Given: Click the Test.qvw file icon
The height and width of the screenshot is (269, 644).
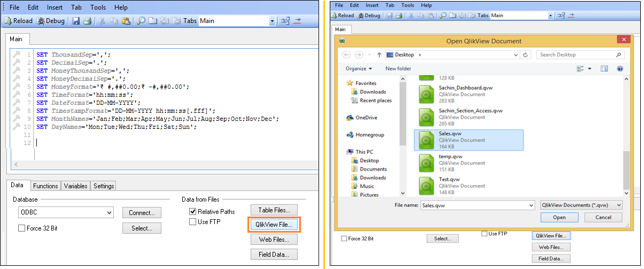Looking at the screenshot, I should click(x=426, y=186).
